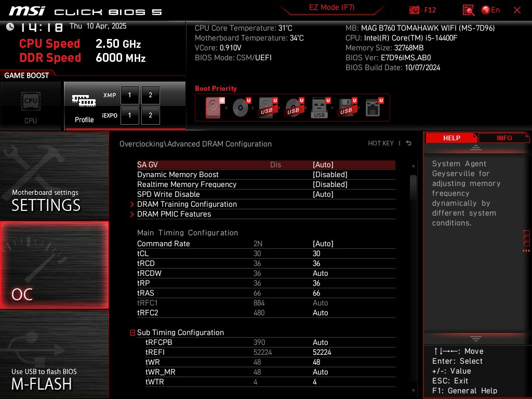Image resolution: width=532 pixels, height=399 pixels.
Task: Switch to EZ Mode (F7)
Action: tap(331, 7)
